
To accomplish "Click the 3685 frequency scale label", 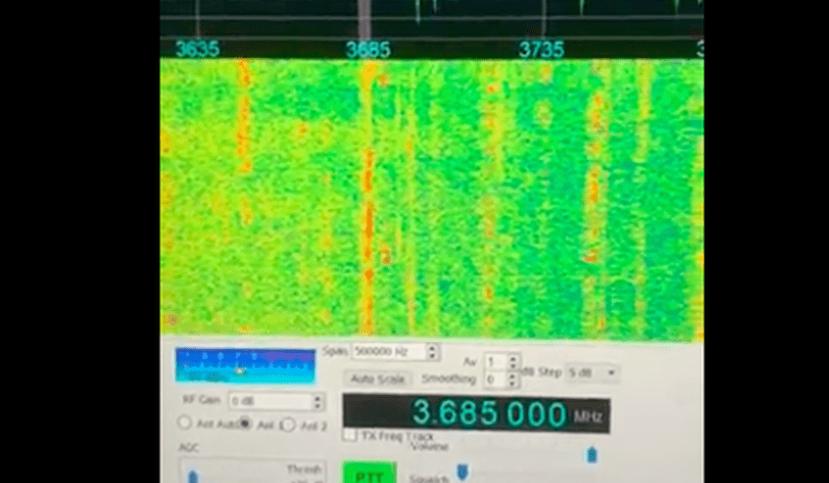I will (369, 50).
